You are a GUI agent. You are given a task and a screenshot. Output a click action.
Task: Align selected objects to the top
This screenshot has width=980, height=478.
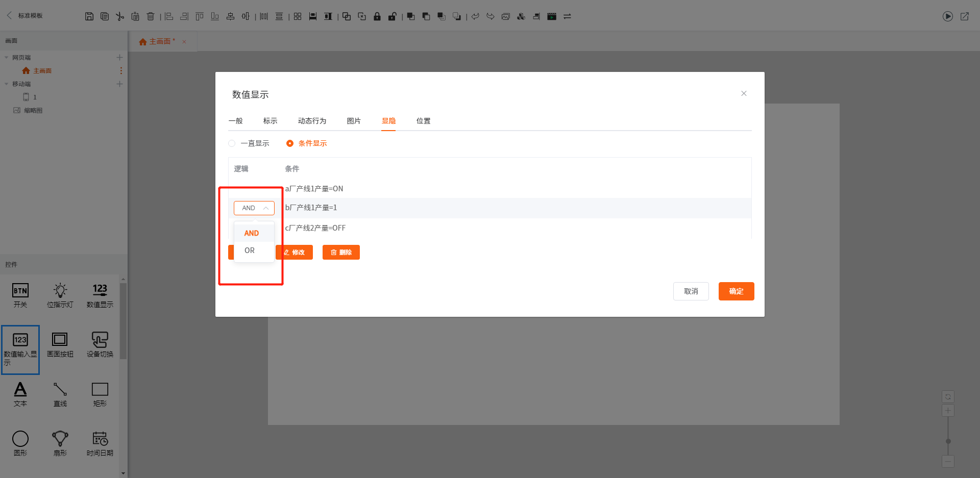pos(200,16)
